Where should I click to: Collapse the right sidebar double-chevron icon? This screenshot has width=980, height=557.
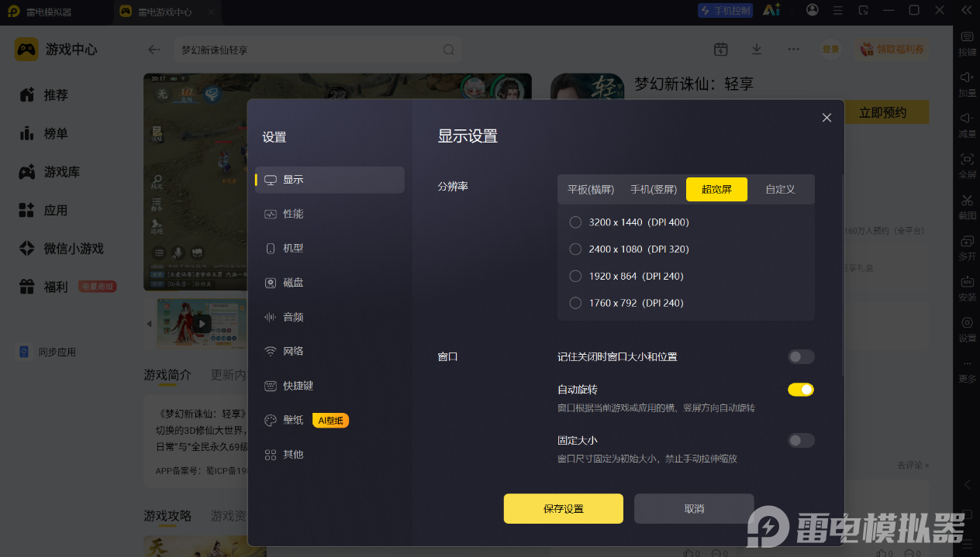tap(966, 10)
